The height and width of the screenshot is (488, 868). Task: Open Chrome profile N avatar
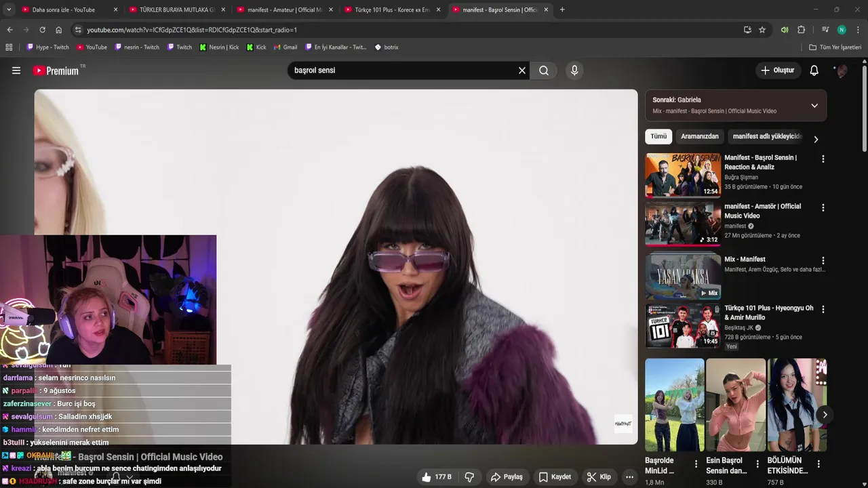click(x=842, y=30)
